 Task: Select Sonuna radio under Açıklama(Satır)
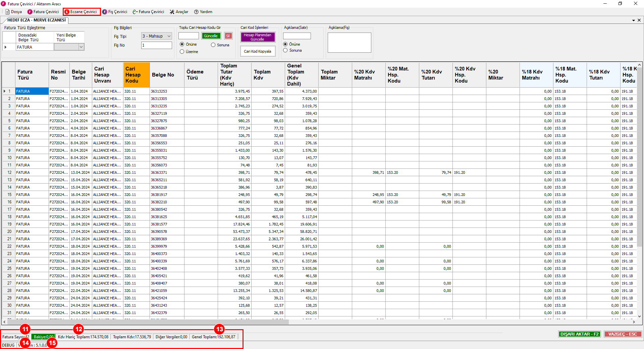coord(285,50)
